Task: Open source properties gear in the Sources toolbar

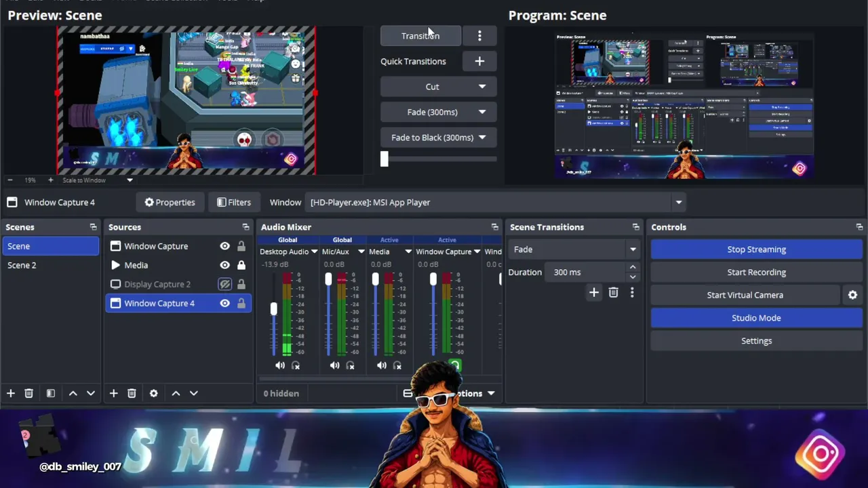Action: (153, 393)
